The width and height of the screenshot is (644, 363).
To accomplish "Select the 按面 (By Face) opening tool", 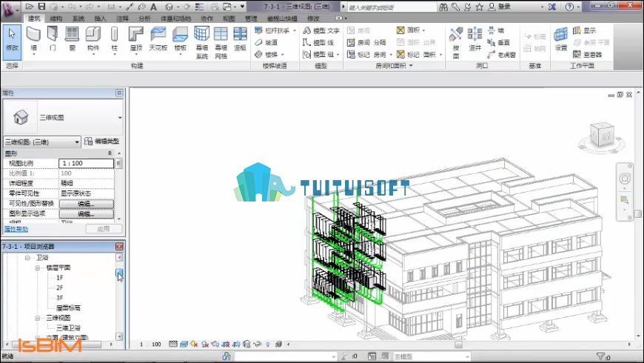I will [455, 43].
